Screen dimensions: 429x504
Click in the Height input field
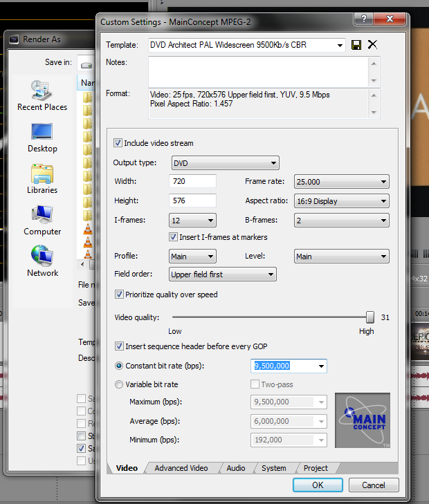[x=192, y=200]
